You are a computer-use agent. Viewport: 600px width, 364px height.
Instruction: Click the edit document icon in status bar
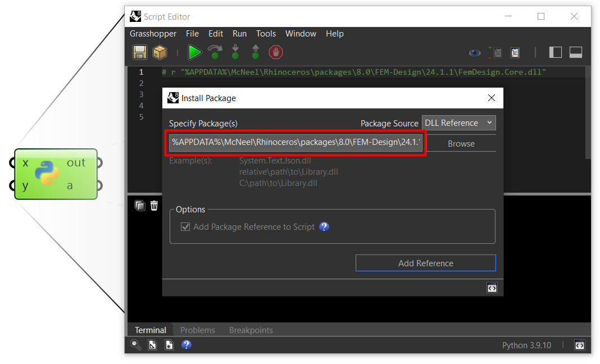(152, 345)
